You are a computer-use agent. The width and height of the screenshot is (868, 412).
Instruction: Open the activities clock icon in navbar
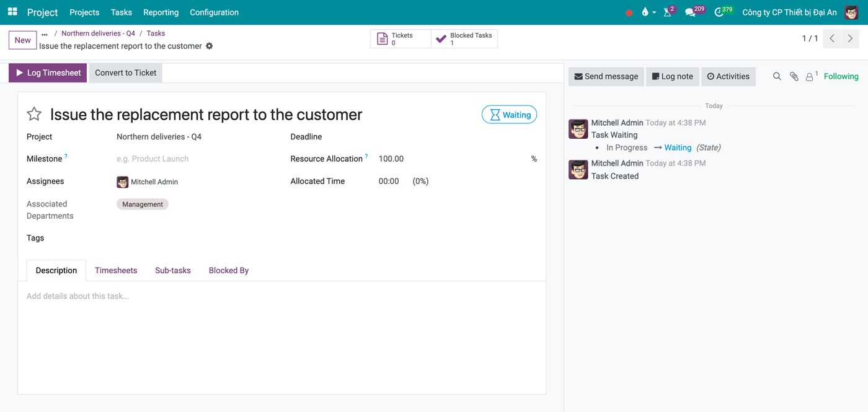(x=719, y=12)
